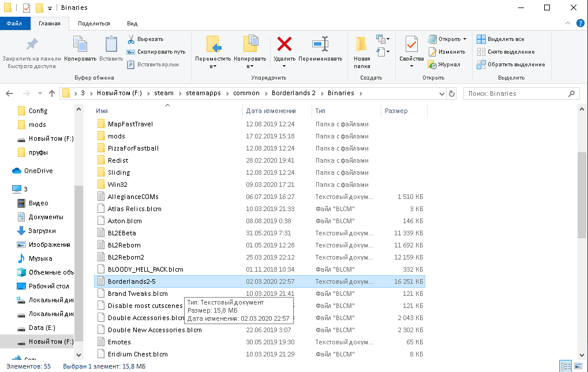Copy path via Скопировать путь

(x=156, y=52)
